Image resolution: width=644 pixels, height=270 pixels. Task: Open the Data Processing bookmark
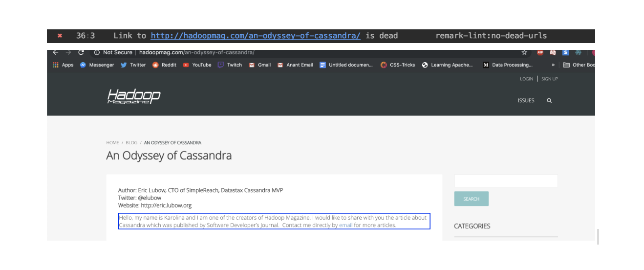point(508,65)
